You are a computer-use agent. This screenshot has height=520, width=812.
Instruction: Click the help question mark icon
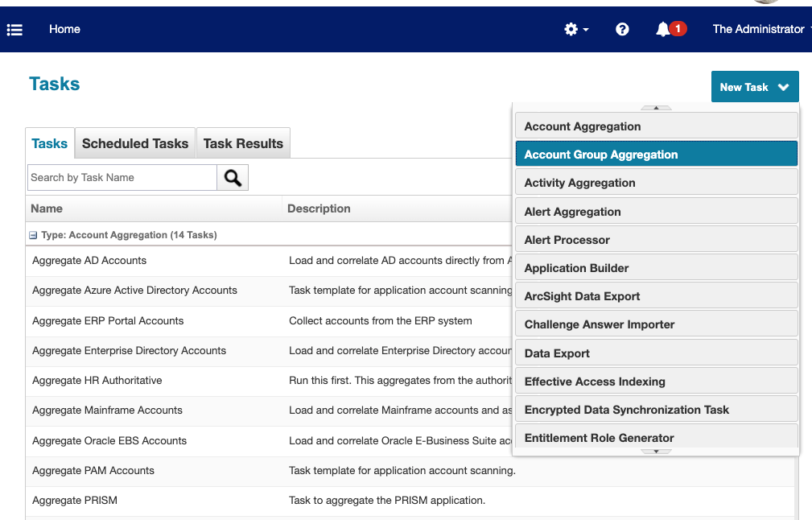click(x=622, y=29)
